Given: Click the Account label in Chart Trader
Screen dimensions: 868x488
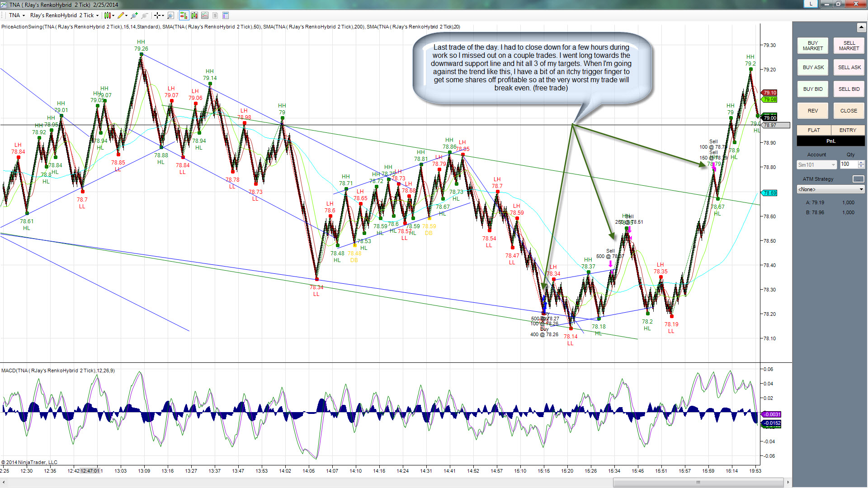Looking at the screenshot, I should [816, 155].
